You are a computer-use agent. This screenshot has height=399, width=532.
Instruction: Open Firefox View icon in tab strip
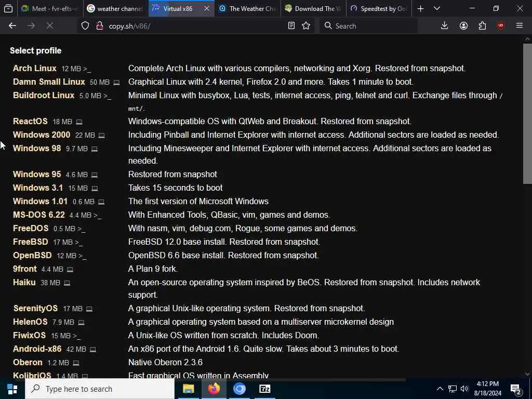click(8, 8)
